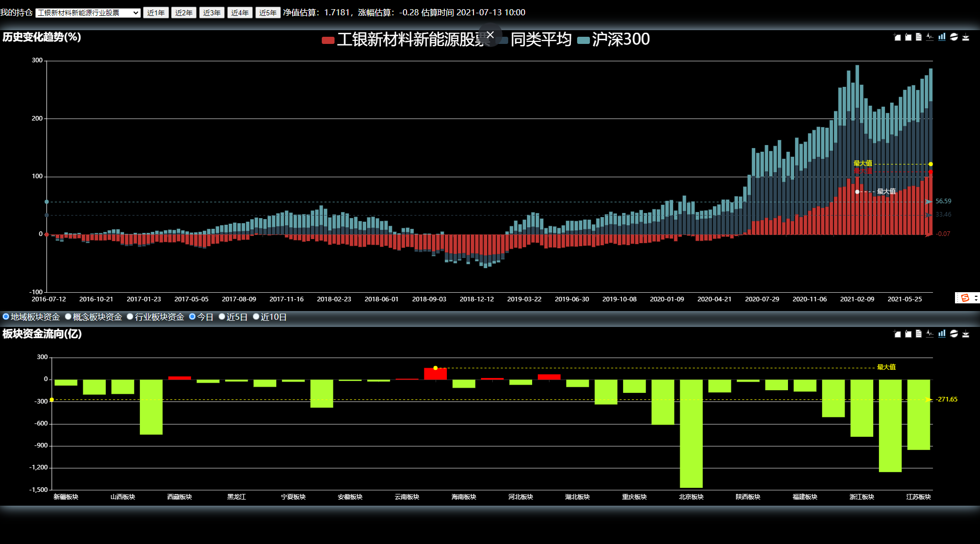Screen dimensions: 980x544
Task: Open the 我的持仓 fund dropdown
Action: pos(88,13)
